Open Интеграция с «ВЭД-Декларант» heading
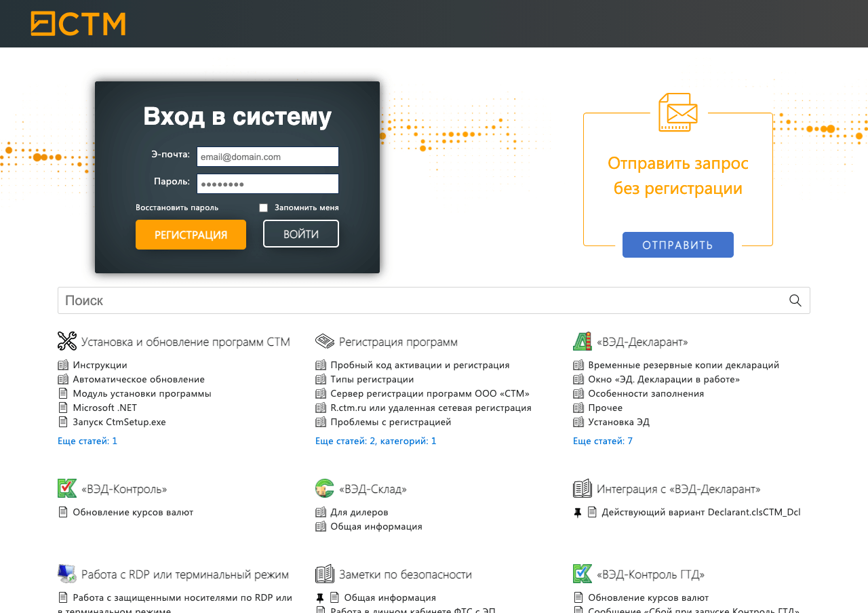Screen dimensions: 868x613 (x=679, y=489)
